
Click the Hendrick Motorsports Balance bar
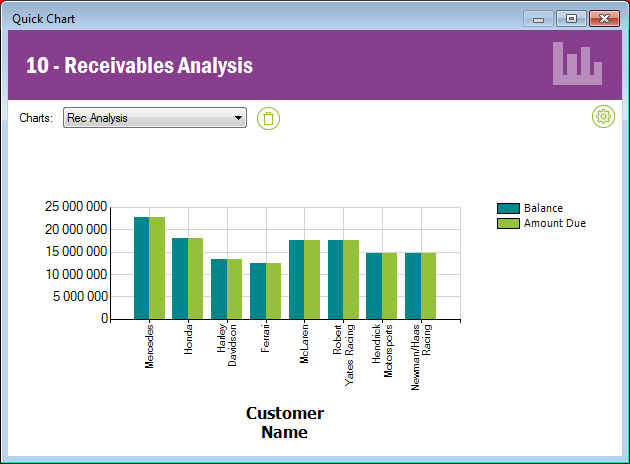point(374,286)
